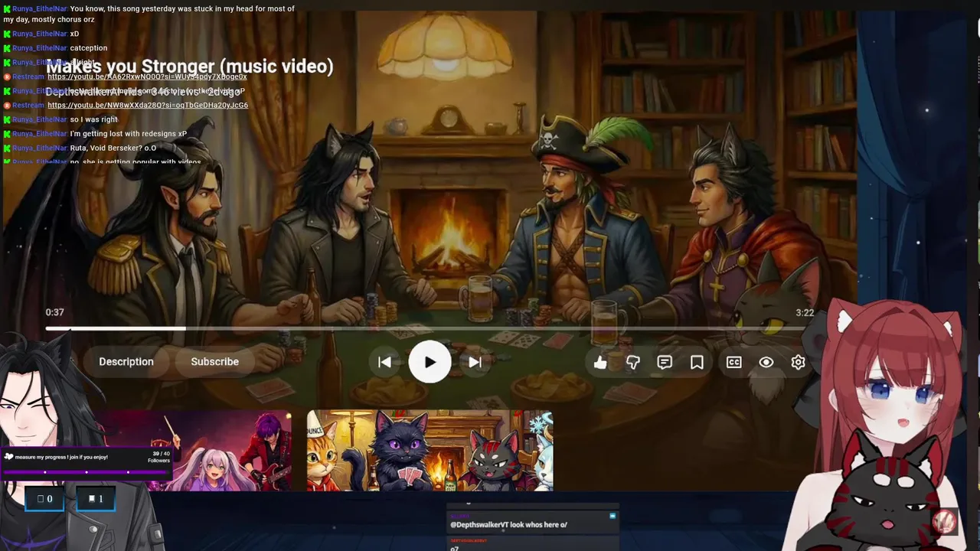This screenshot has width=980, height=551.
Task: Open player settings gear
Action: 798,362
